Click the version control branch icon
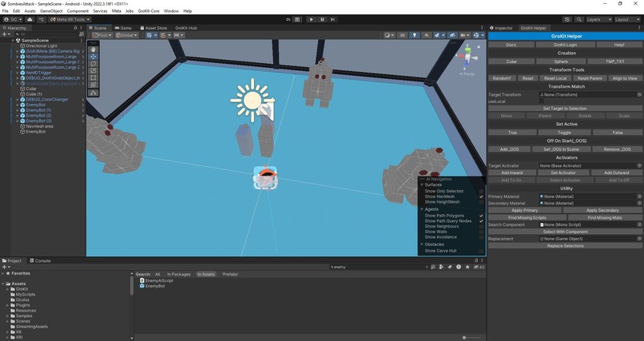Image resolution: width=644 pixels, height=341 pixels. [42, 19]
